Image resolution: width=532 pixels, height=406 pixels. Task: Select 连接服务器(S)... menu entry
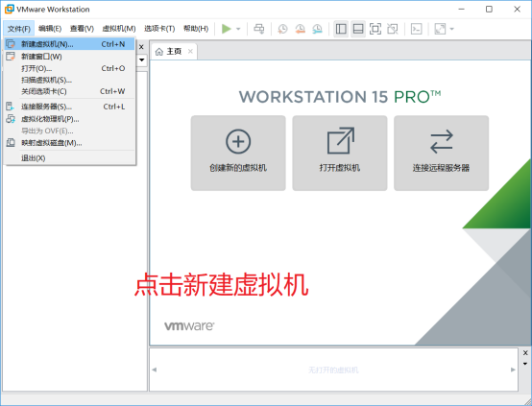[x=69, y=107]
